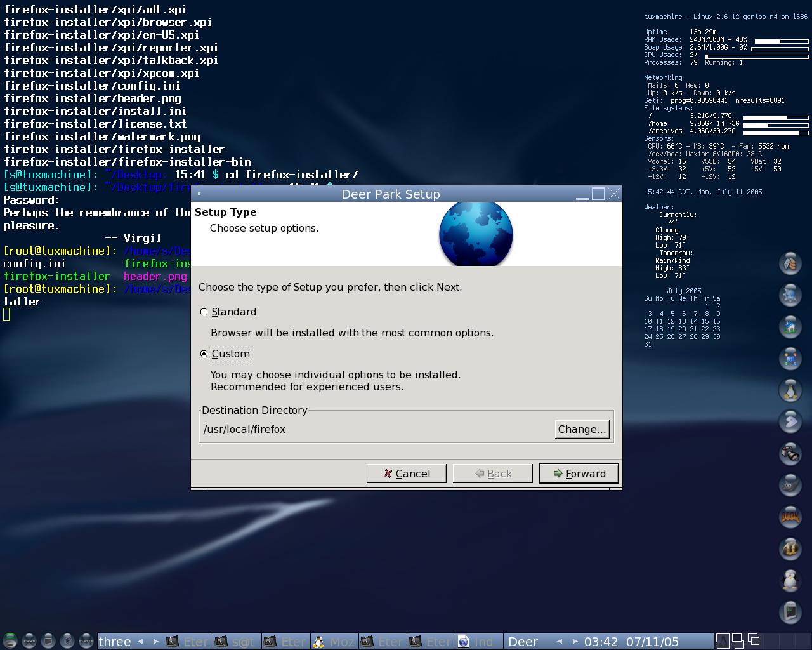Cancel the Deer Park Setup
Screen dimensions: 812x650
coord(407,474)
